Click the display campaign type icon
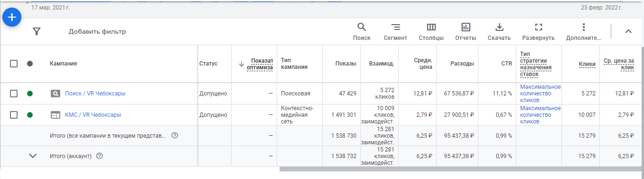The image size is (644, 179). click(x=56, y=115)
